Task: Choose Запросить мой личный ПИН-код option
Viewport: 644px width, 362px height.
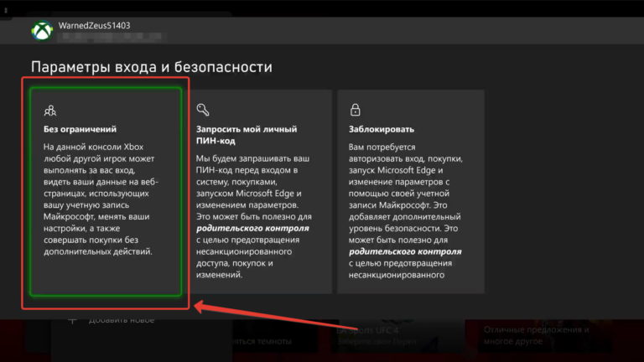Action: point(247,136)
